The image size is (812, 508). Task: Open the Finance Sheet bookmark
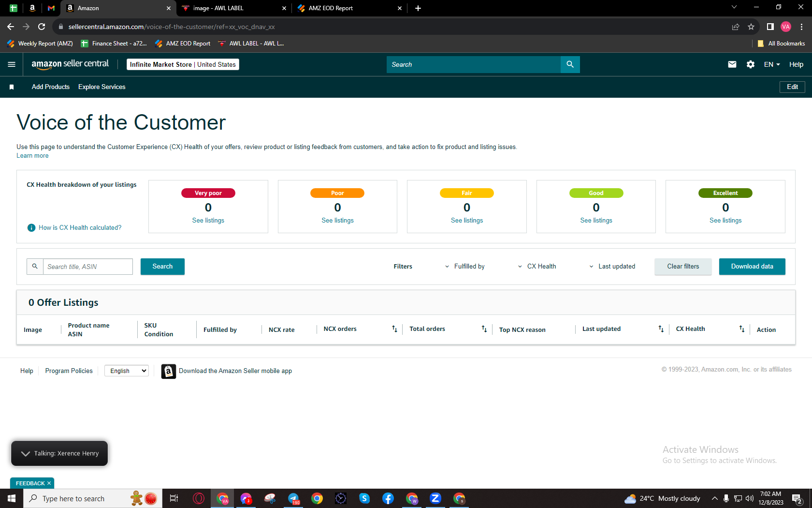click(114, 44)
